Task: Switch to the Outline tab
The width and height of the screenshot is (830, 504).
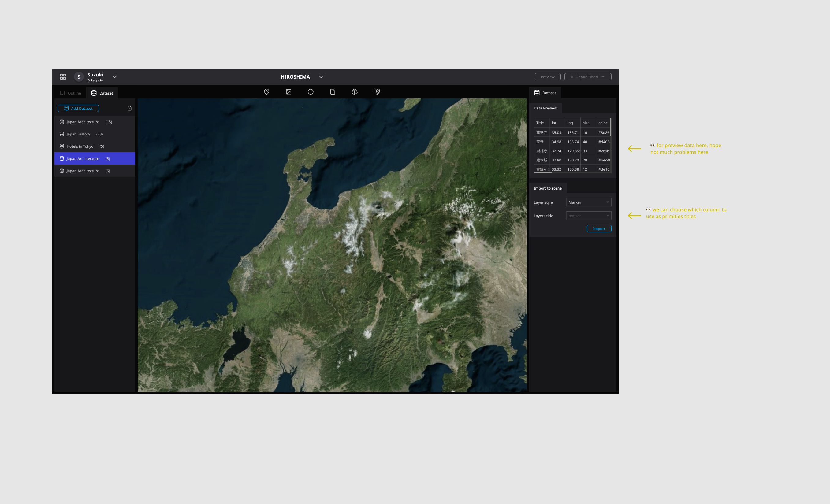Action: click(70, 93)
